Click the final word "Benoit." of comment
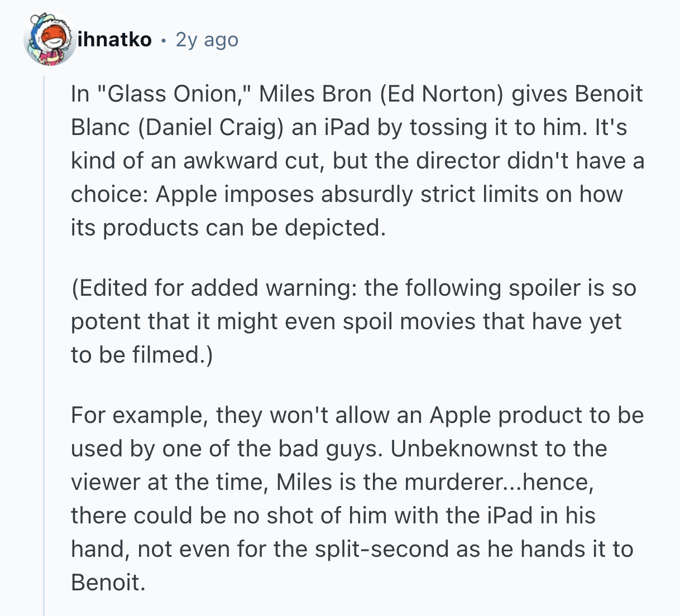Image resolution: width=680 pixels, height=616 pixels. [108, 583]
